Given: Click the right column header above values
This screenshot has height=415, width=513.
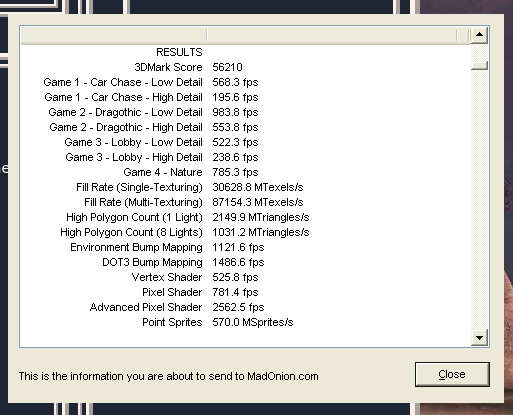Looking at the screenshot, I should pyautogui.click(x=332, y=35).
